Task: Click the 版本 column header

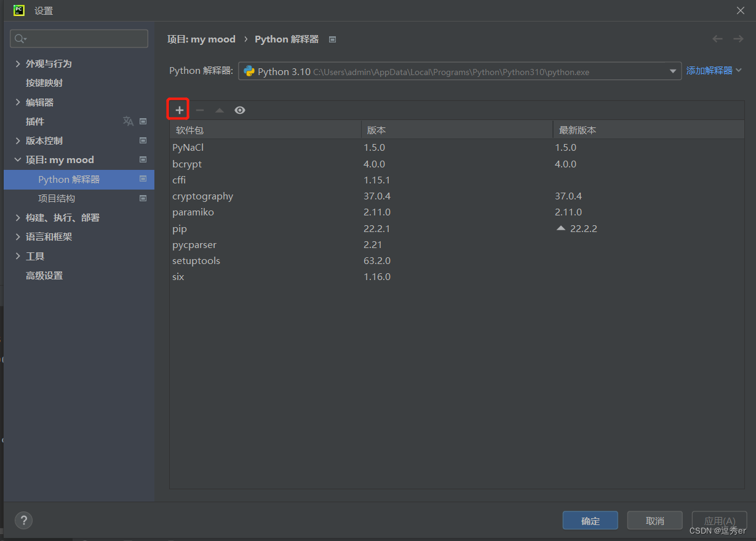Action: 457,130
